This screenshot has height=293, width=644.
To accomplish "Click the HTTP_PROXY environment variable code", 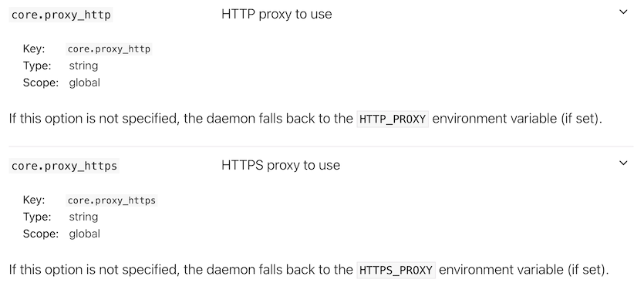I will [x=393, y=119].
